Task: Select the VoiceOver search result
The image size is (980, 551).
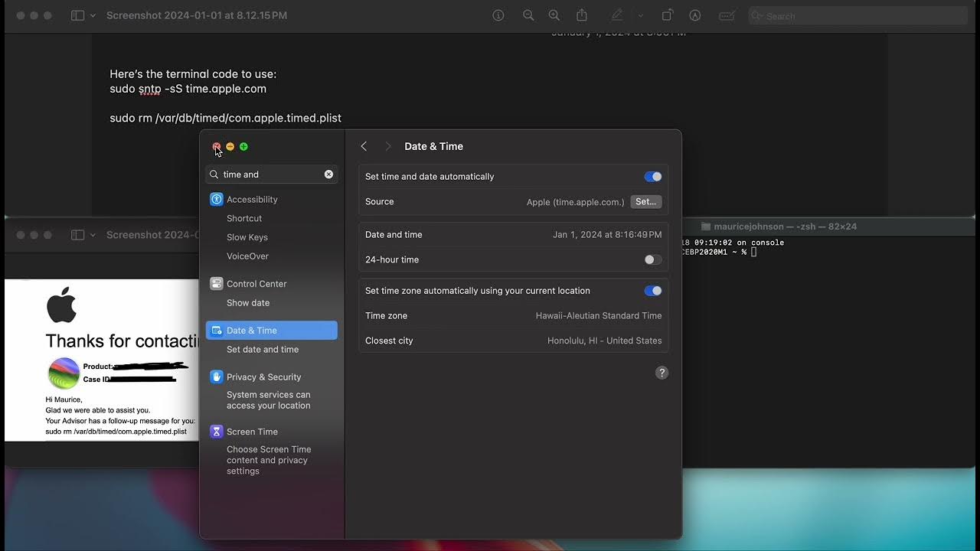Action: pos(247,256)
